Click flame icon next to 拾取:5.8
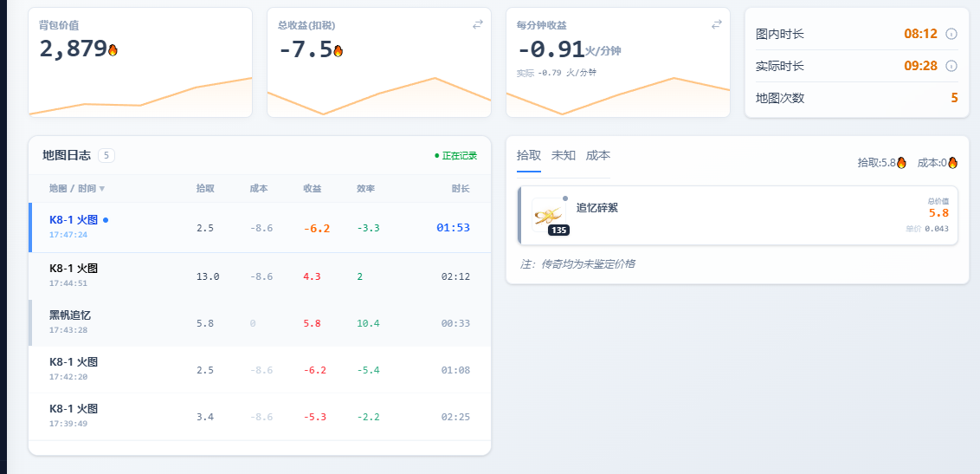Viewport: 980px width, 474px height. click(x=901, y=162)
